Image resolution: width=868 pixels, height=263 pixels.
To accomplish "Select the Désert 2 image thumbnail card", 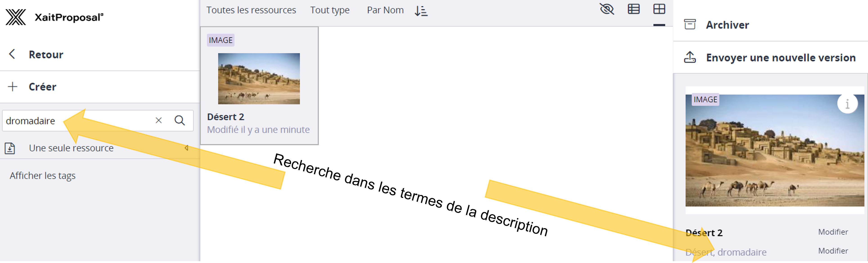I will pyautogui.click(x=259, y=79).
